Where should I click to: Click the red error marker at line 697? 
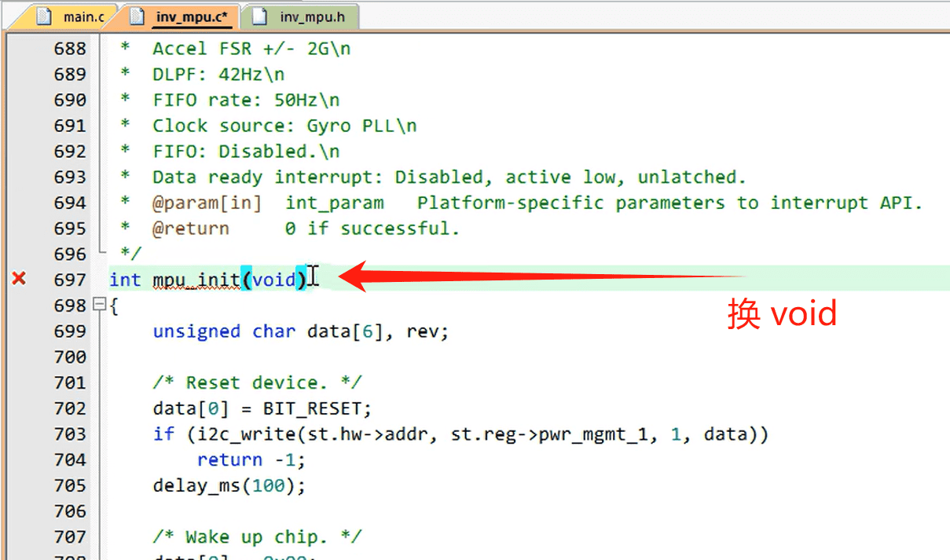pyautogui.click(x=20, y=279)
